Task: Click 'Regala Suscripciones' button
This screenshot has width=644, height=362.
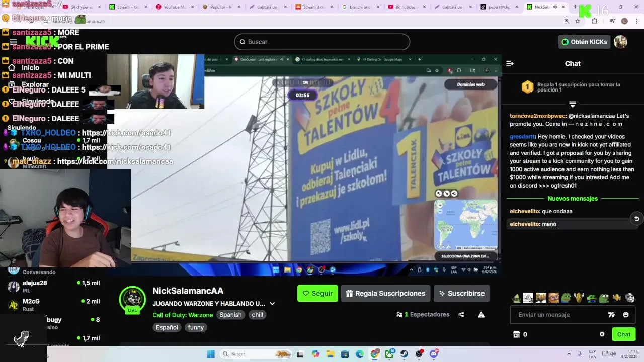Action: tap(385, 293)
